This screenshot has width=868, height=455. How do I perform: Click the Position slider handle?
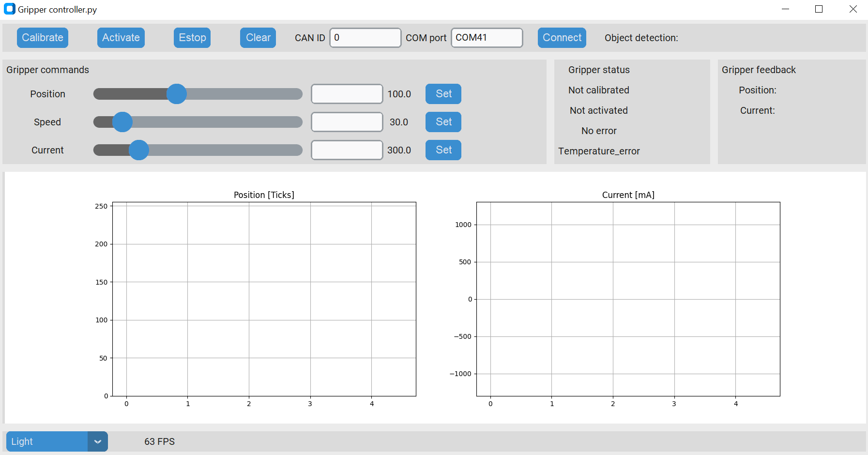coord(177,94)
